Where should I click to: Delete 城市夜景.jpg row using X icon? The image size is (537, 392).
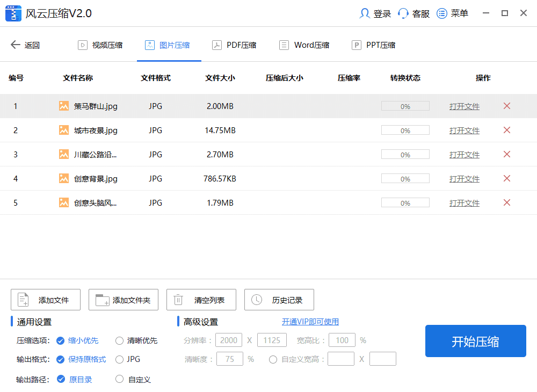[506, 130]
